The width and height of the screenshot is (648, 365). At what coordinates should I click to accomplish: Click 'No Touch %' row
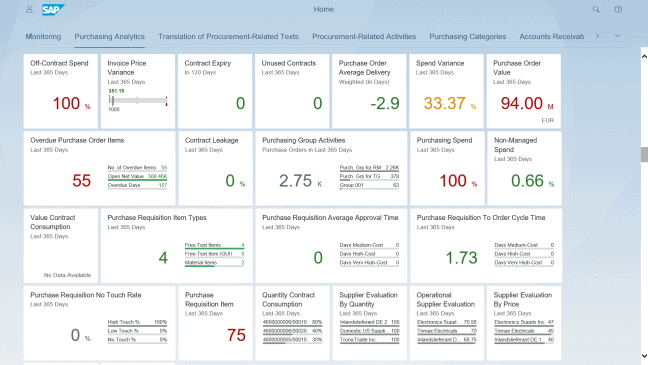pos(137,340)
